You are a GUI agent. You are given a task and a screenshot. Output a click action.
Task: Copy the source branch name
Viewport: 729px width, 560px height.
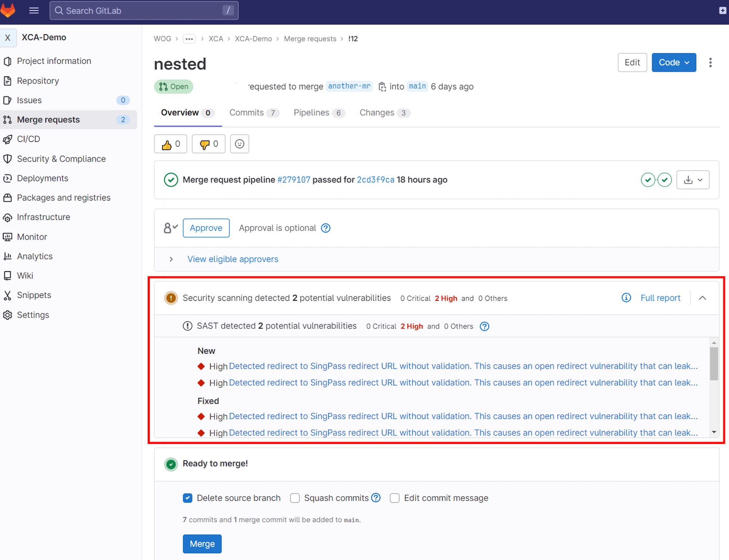click(x=382, y=86)
